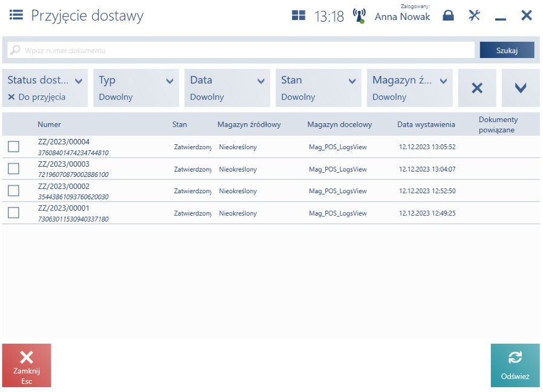
Task: Expand more filters chevron button
Action: click(521, 88)
